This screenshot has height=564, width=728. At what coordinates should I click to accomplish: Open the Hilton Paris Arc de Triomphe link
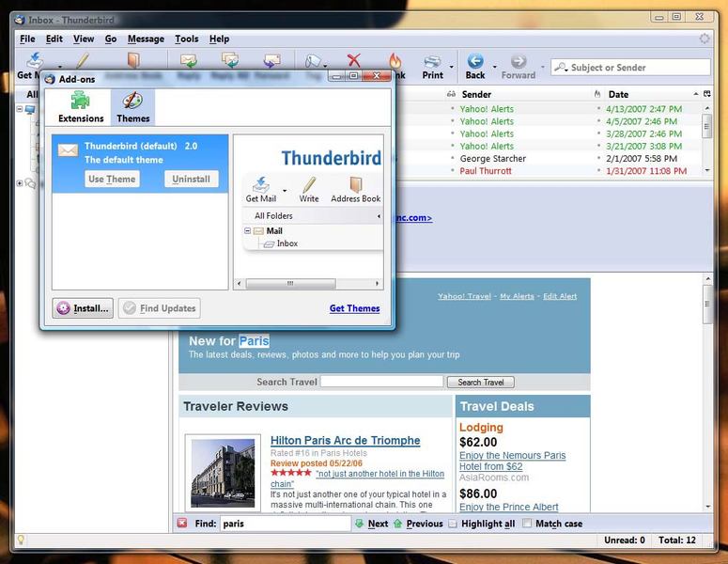coord(346,441)
